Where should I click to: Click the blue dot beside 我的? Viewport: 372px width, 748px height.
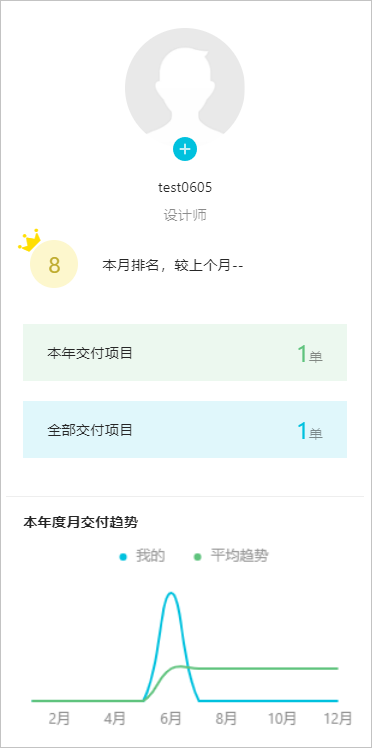(124, 557)
